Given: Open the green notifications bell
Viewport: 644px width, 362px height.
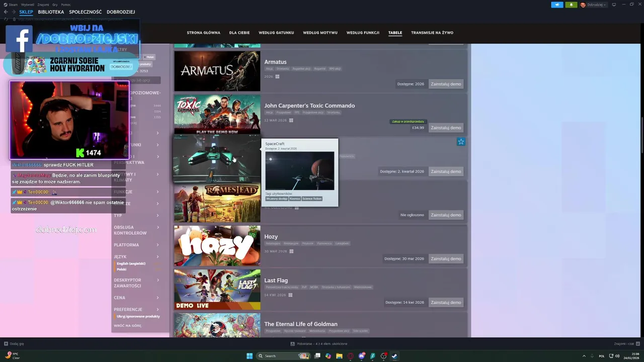Looking at the screenshot, I should click(x=571, y=5).
